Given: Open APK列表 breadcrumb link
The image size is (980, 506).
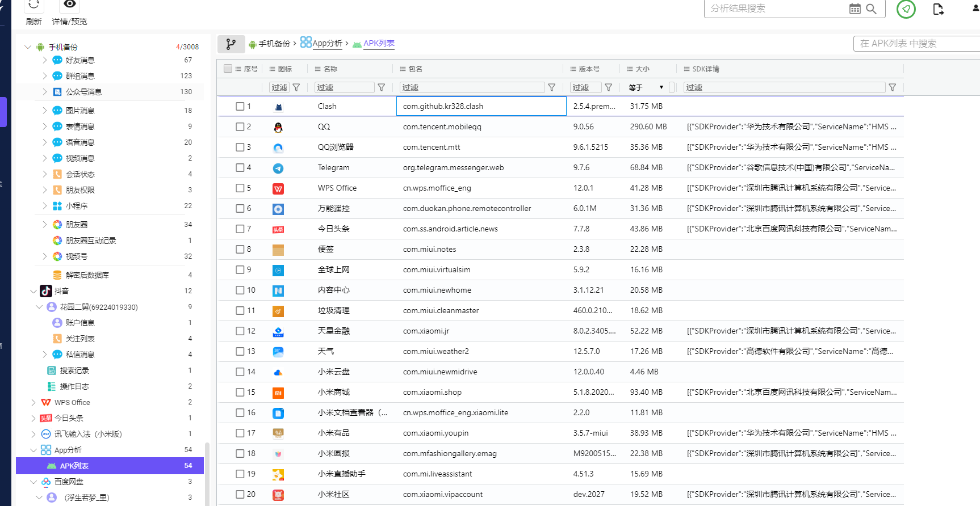Looking at the screenshot, I should click(x=379, y=43).
